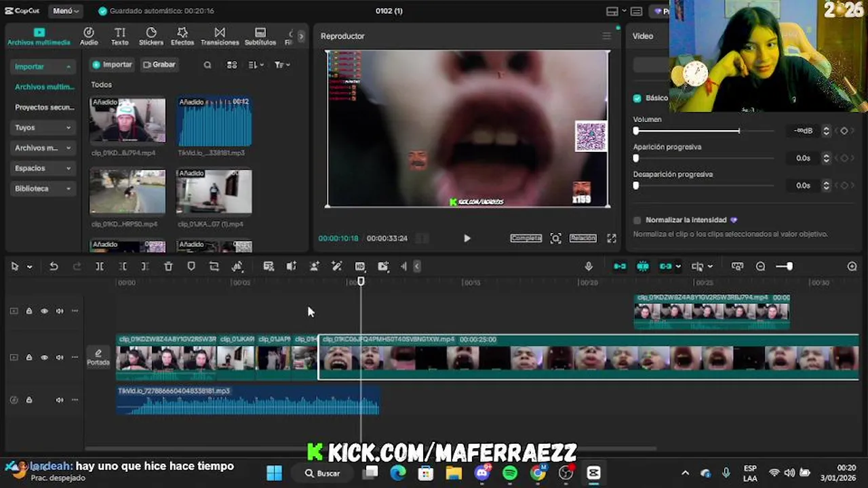Uncheck the Básico section checkbox
Viewport: 868px width, 488px height.
[637, 98]
